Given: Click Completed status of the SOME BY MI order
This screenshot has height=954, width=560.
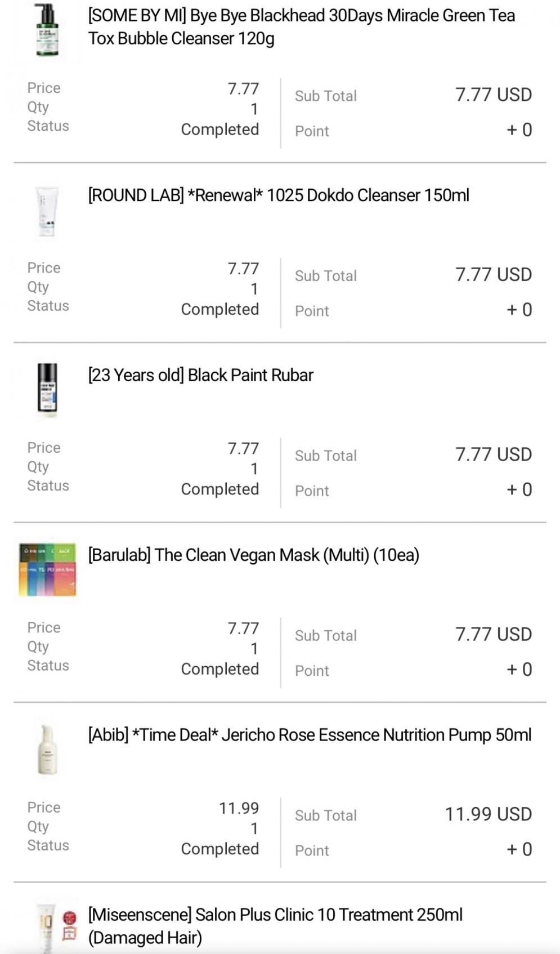Looking at the screenshot, I should 219,130.
